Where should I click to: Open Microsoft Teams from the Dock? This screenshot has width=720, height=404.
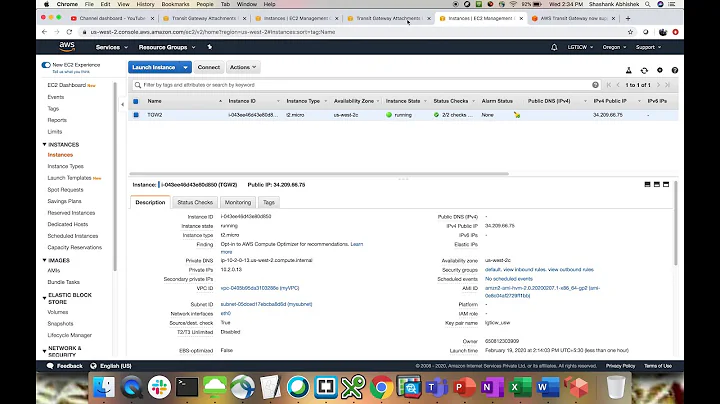click(x=436, y=387)
